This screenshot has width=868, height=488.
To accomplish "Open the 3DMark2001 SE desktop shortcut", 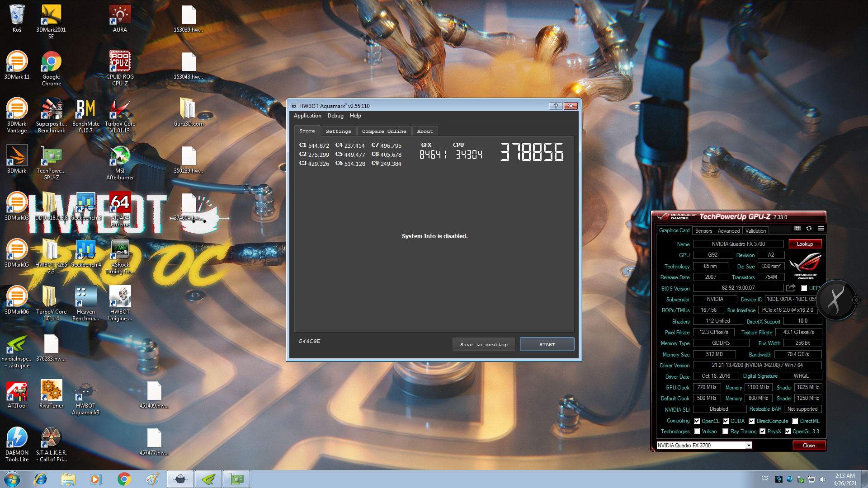I will tap(51, 21).
